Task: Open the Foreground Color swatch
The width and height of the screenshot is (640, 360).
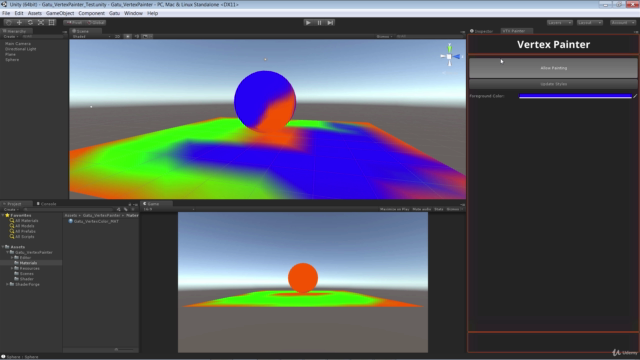Action: pos(575,96)
